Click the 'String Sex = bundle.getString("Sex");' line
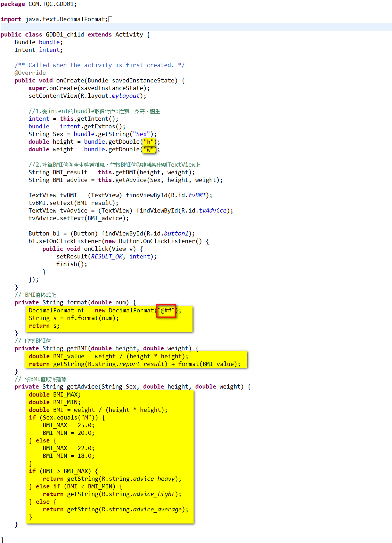 (x=93, y=134)
